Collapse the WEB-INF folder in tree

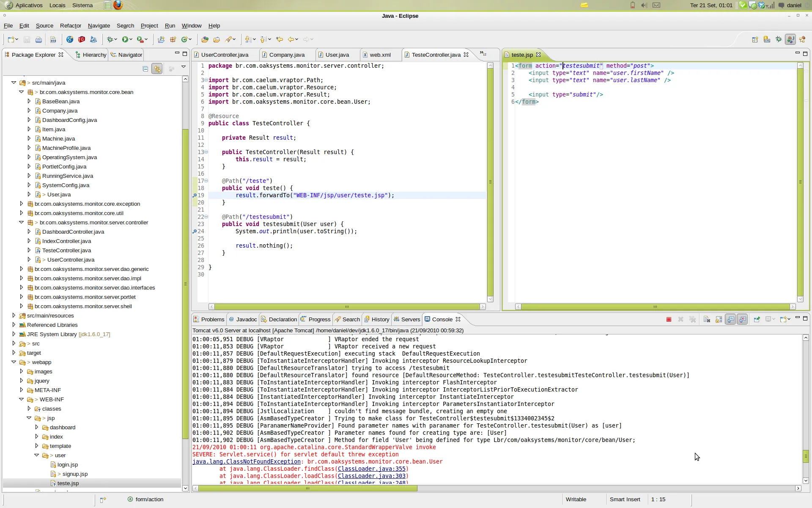[x=22, y=399]
